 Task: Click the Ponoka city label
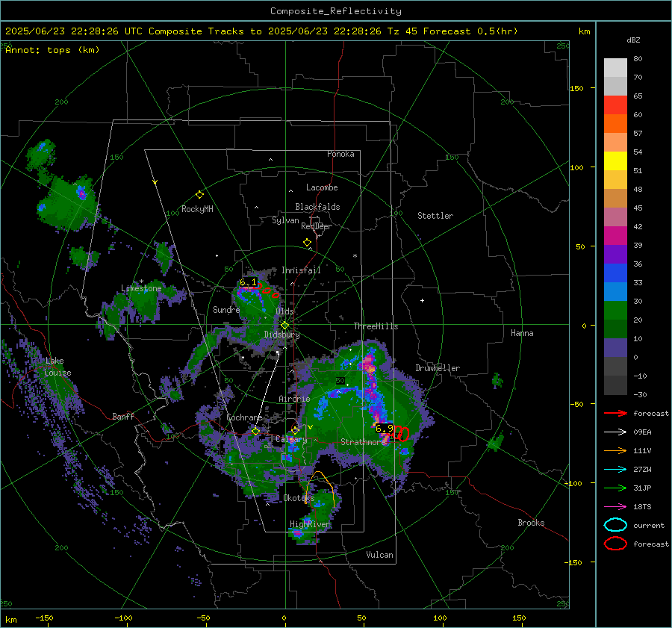[x=340, y=154]
